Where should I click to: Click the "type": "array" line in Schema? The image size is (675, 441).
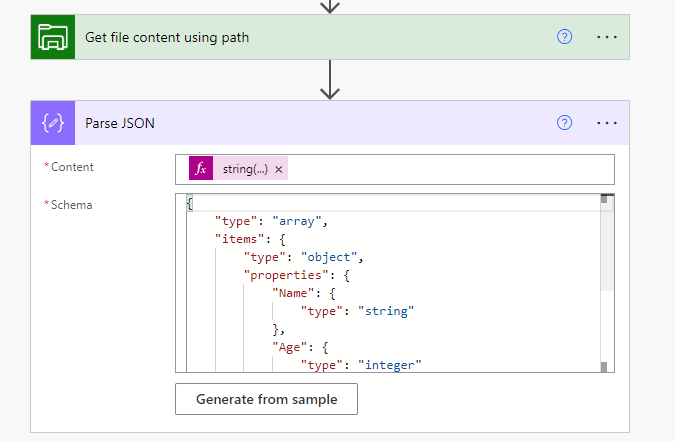[271, 221]
